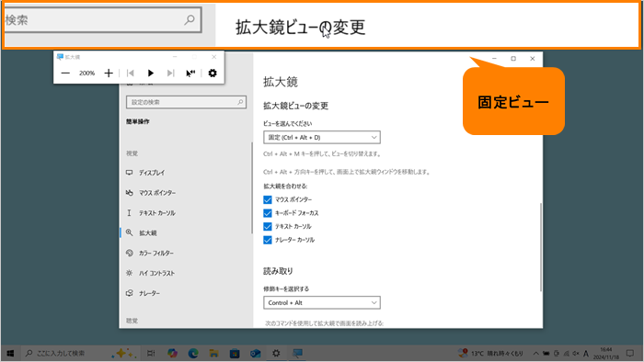Image resolution: width=644 pixels, height=362 pixels.
Task: Click the 簡単操作 heading in the sidebar
Action: pyautogui.click(x=138, y=122)
